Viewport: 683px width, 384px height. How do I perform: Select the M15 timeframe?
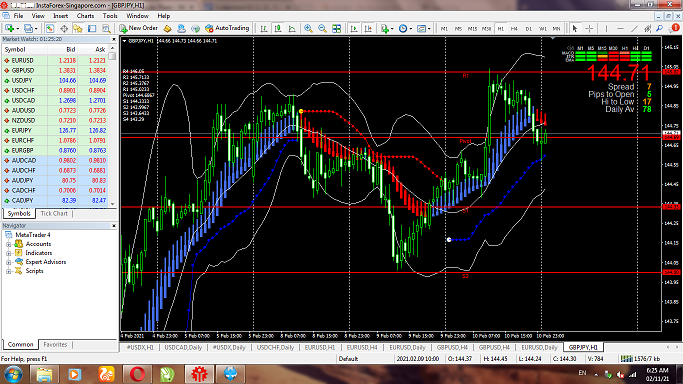pos(472,29)
